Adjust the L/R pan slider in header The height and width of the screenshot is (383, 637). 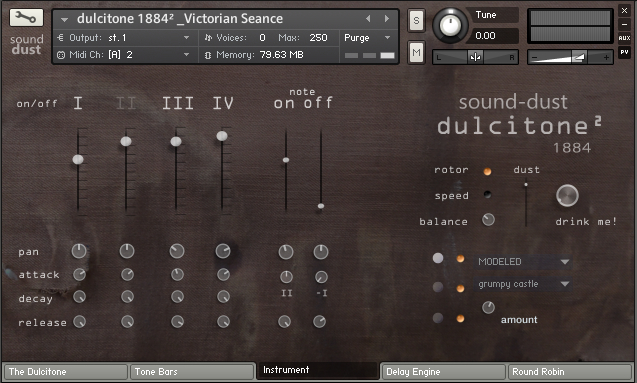475,57
